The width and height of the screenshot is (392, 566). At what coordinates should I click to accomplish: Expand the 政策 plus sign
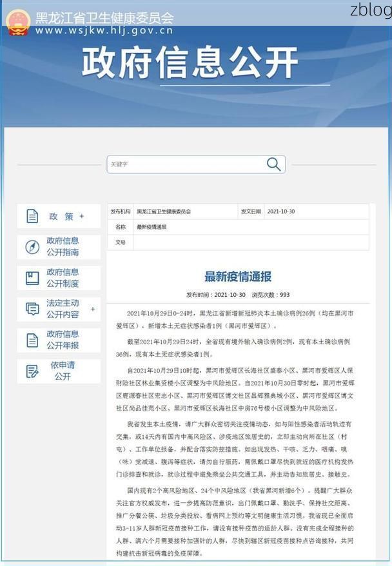[x=82, y=216]
